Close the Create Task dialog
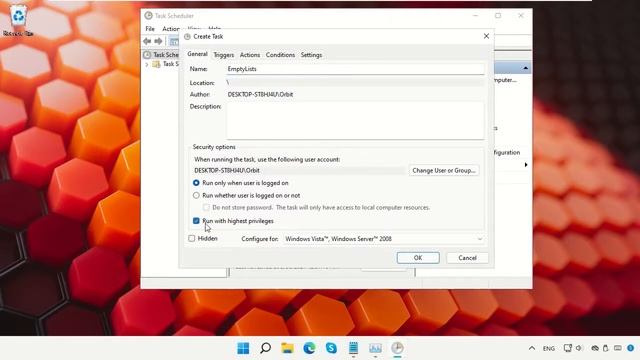The height and width of the screenshot is (360, 640). pyautogui.click(x=486, y=36)
